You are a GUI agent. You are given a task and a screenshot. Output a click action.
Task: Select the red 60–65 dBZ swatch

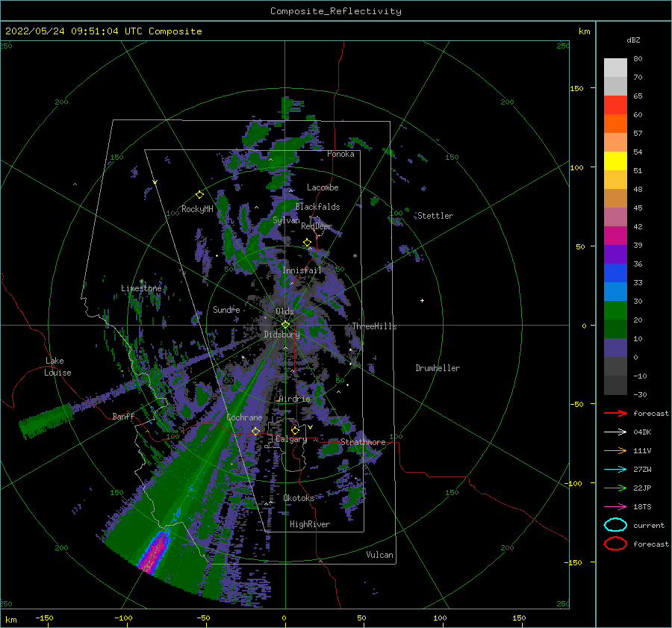coord(615,105)
